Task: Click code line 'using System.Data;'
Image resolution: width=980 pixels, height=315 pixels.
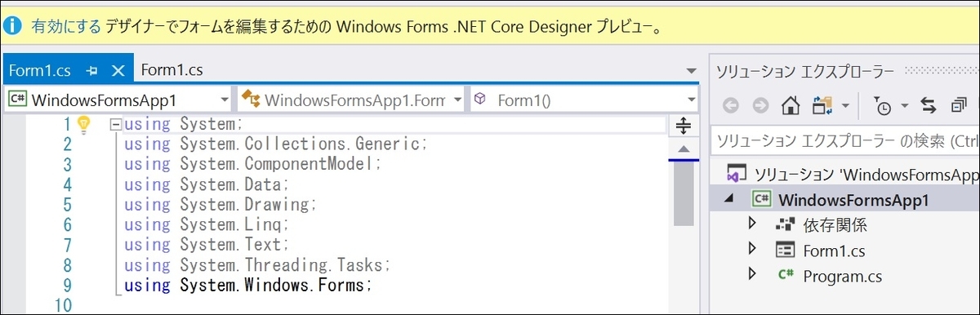Action: coord(207,184)
